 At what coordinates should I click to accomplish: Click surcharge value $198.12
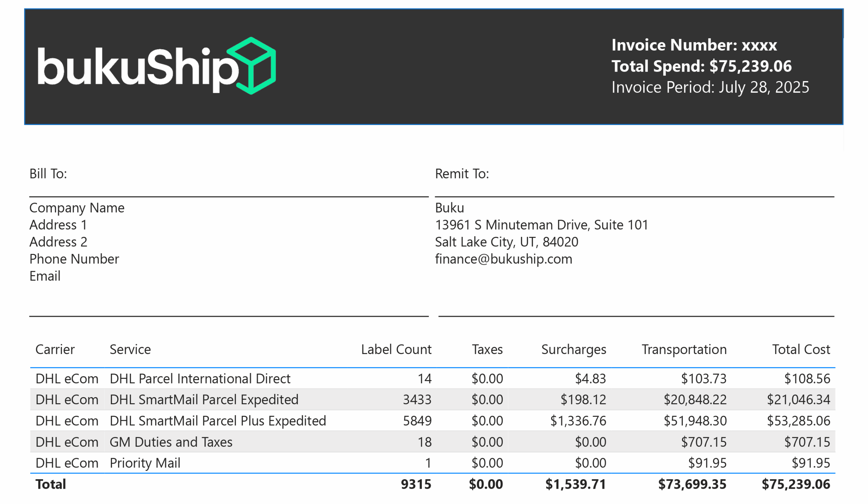pyautogui.click(x=583, y=400)
